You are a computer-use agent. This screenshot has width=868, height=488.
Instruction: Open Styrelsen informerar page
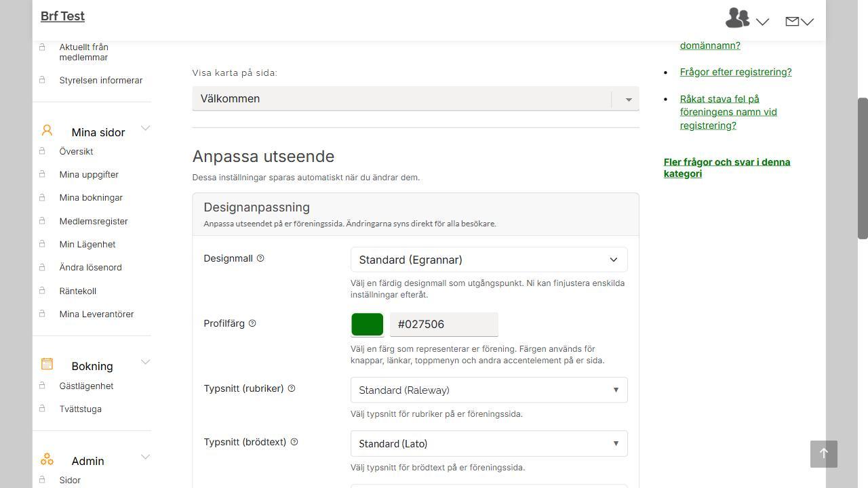point(101,80)
